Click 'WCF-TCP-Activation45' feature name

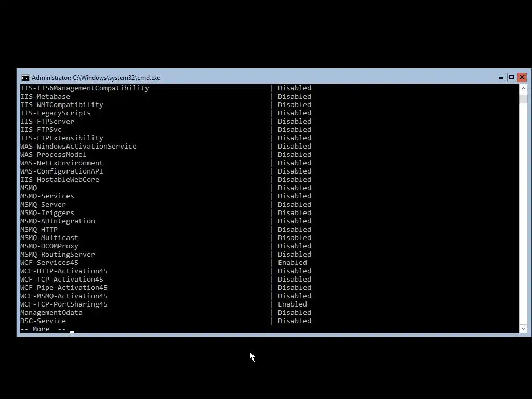(62, 279)
